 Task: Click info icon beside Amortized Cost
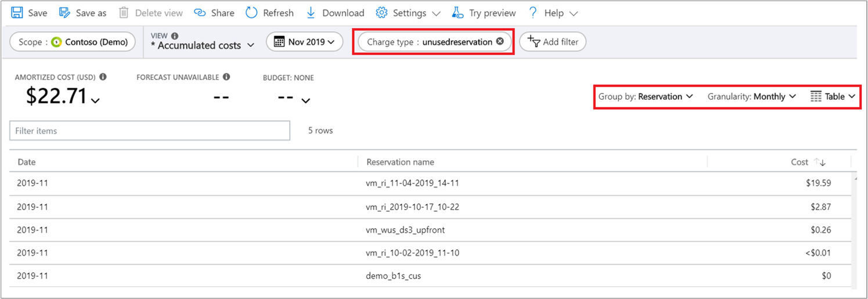point(103,77)
